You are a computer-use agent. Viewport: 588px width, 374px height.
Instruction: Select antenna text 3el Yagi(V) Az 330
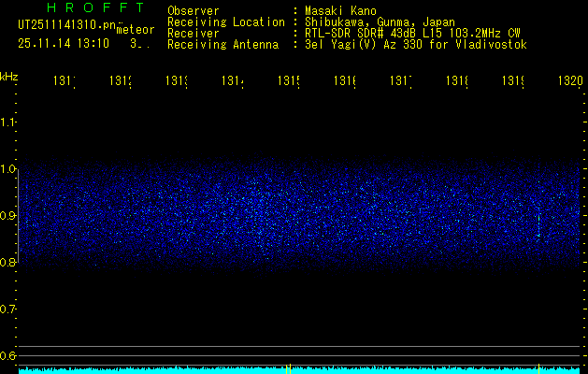click(416, 45)
